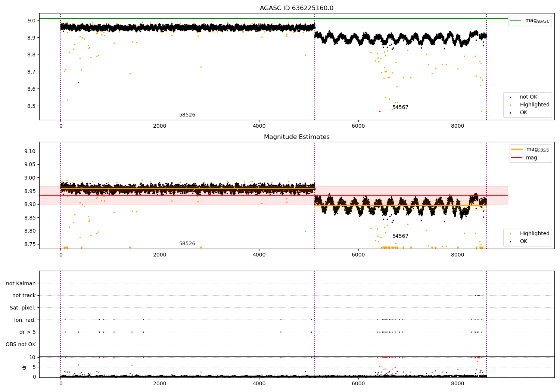Click the '8.85' y-axis tick label
560x392 pixels.
(x=30, y=218)
